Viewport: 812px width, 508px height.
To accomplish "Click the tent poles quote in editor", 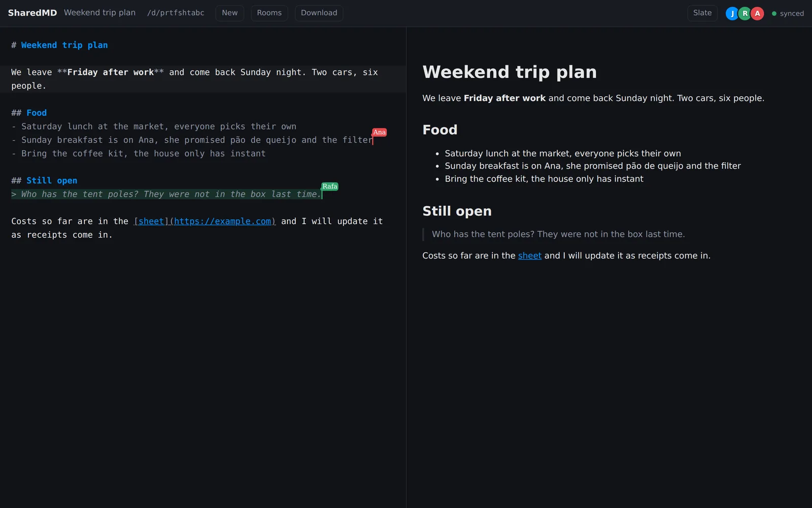I will click(166, 194).
